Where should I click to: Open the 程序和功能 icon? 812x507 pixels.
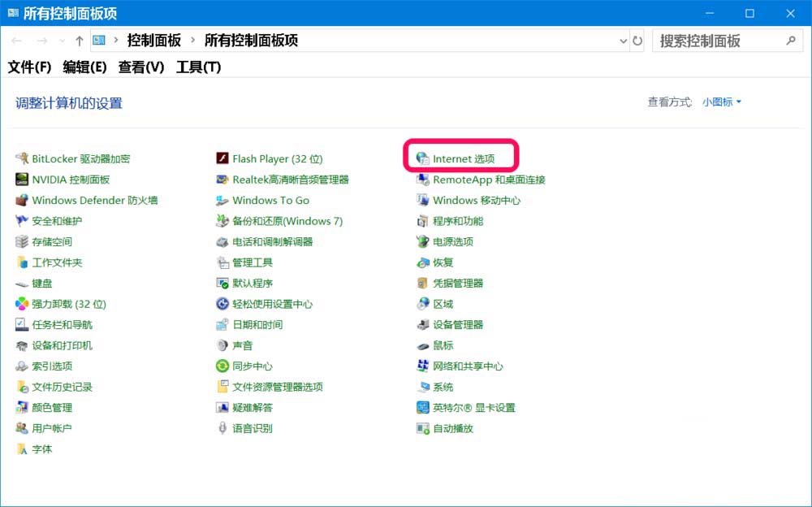tap(422, 221)
